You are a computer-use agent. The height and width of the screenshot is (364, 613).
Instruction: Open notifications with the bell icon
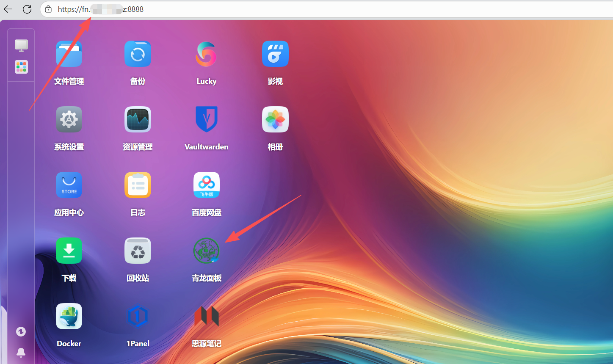pos(21,352)
